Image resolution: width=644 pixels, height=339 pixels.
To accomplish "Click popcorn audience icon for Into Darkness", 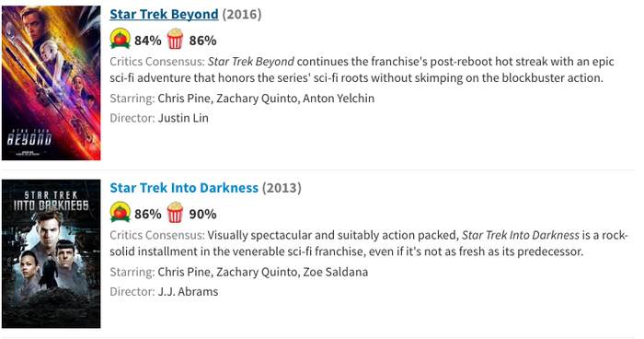I will [x=175, y=213].
